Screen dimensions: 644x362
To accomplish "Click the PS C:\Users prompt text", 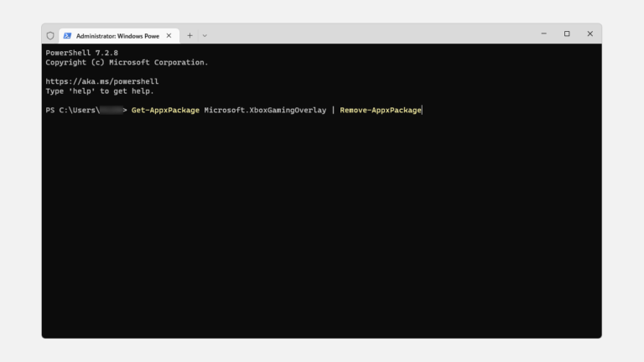I will click(x=71, y=110).
